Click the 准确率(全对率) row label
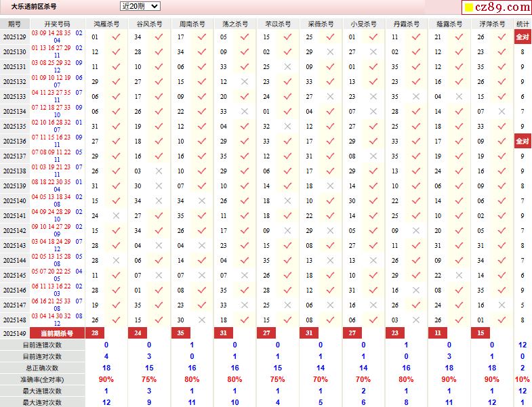 (x=42, y=379)
